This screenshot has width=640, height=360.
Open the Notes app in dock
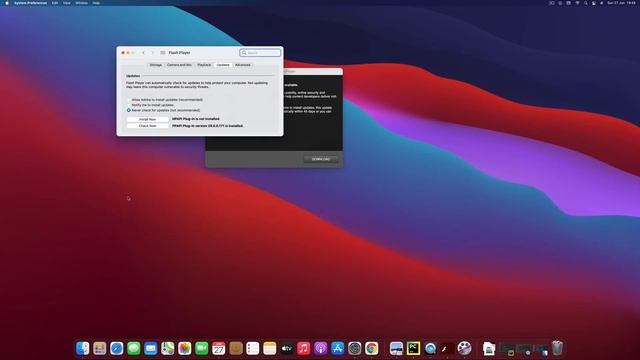tap(270, 348)
